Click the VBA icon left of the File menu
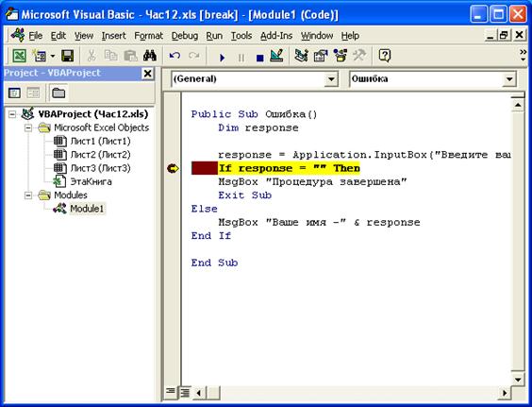Viewport: 532px width, 407px height. (18, 35)
